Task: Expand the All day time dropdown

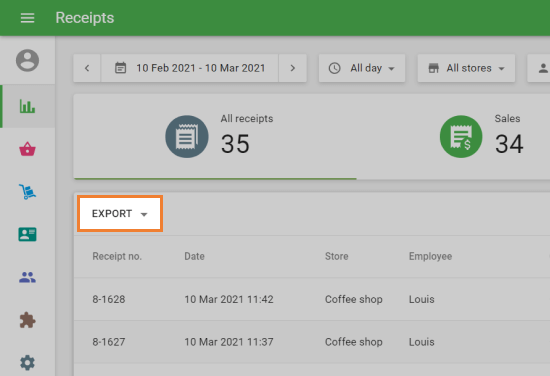Action: tap(362, 68)
